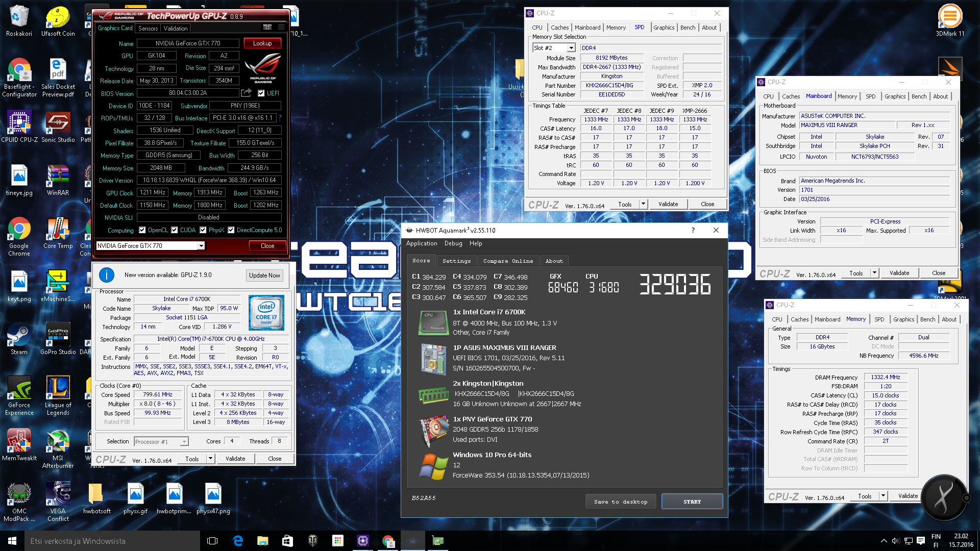Viewport: 980px width, 551px height.
Task: Click Update Now for GPU-Z
Action: click(264, 275)
